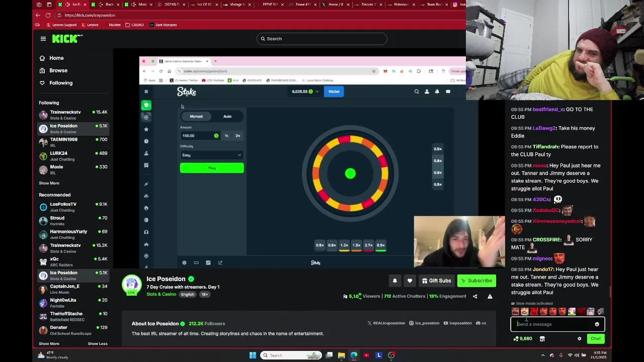Click the Kick search field
The image size is (644, 362).
322,39
